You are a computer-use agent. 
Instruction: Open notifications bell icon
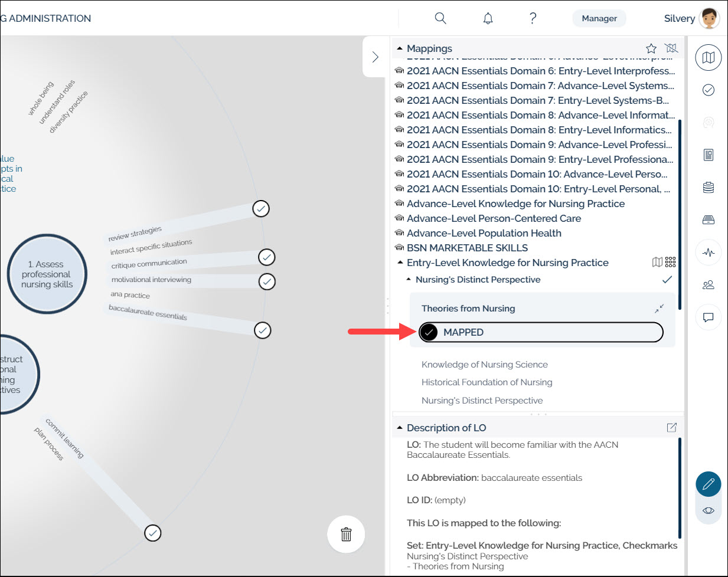(x=488, y=18)
